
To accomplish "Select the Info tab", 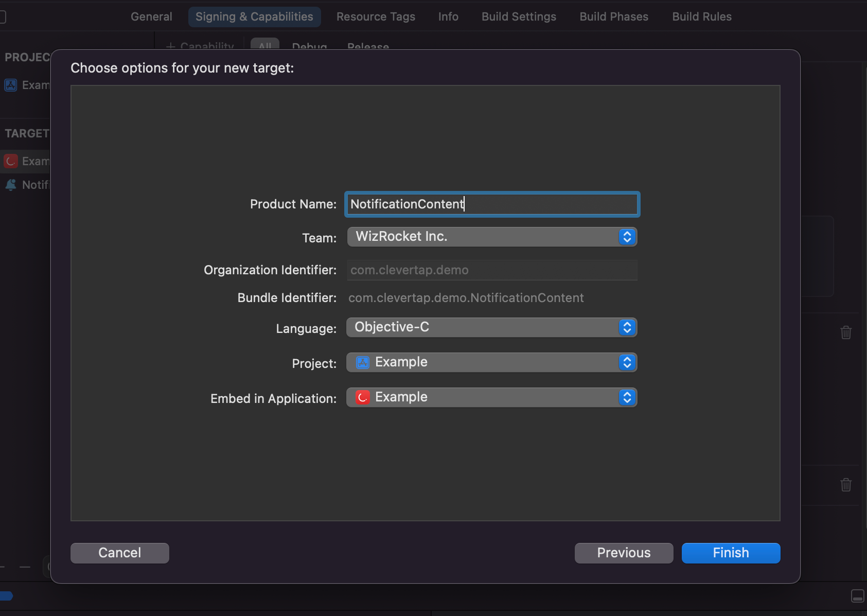I will (x=448, y=16).
